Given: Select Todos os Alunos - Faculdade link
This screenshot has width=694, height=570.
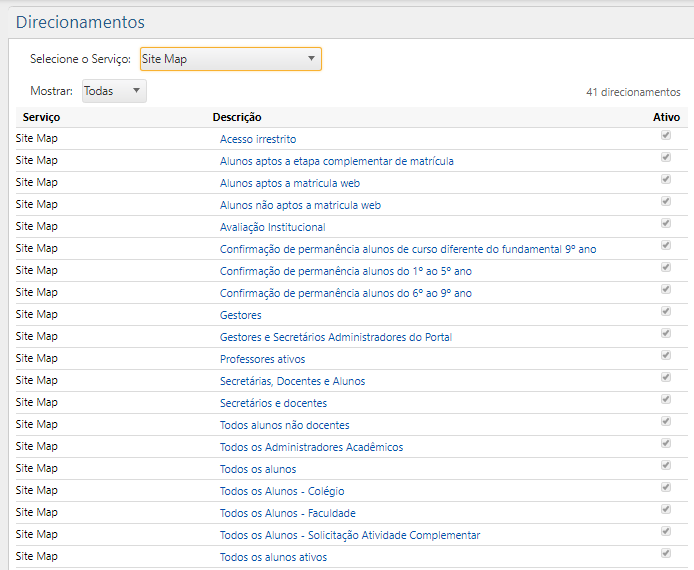Looking at the screenshot, I should coord(287,513).
